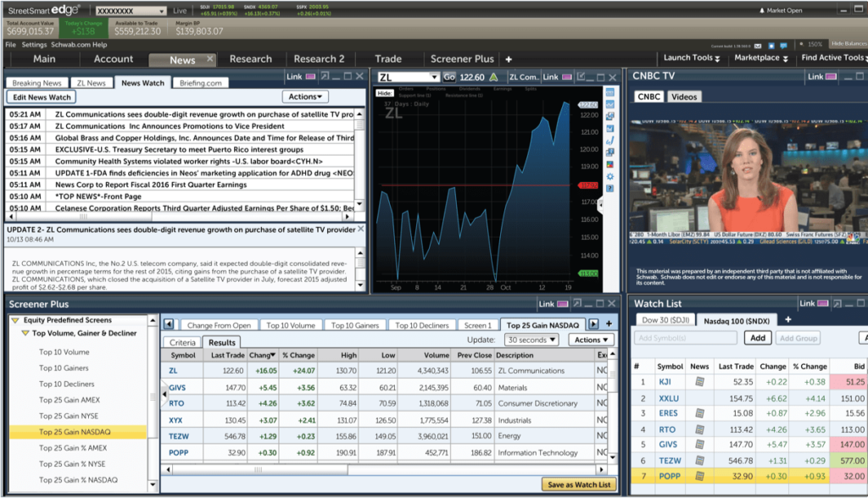
Task: Switch to Briefing.com tab
Action: click(200, 83)
